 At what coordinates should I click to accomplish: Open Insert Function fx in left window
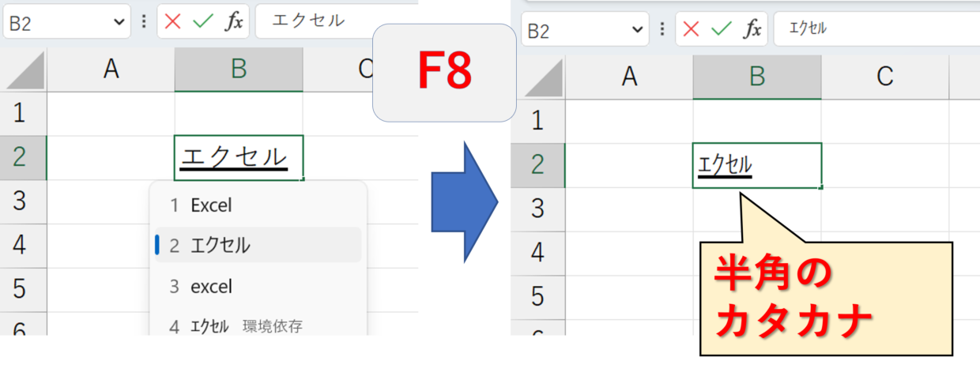click(234, 21)
